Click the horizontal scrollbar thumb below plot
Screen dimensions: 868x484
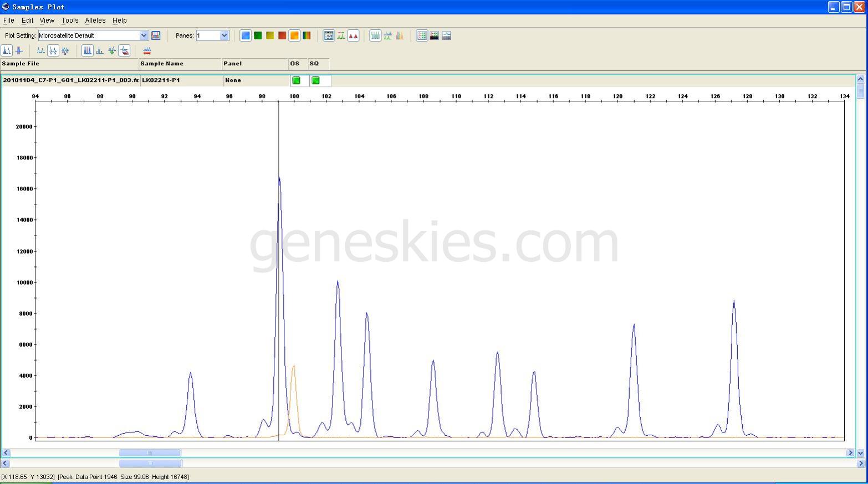(x=150, y=453)
